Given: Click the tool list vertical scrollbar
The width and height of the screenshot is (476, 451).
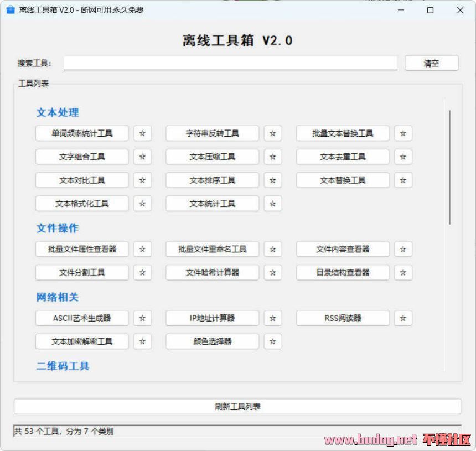Looking at the screenshot, I should click(x=449, y=166).
